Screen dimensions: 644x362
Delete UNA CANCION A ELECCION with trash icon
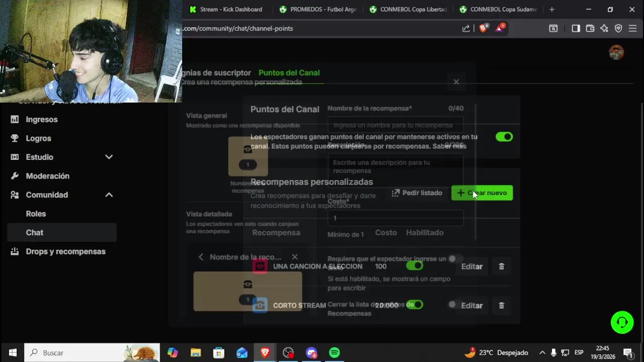501,266
